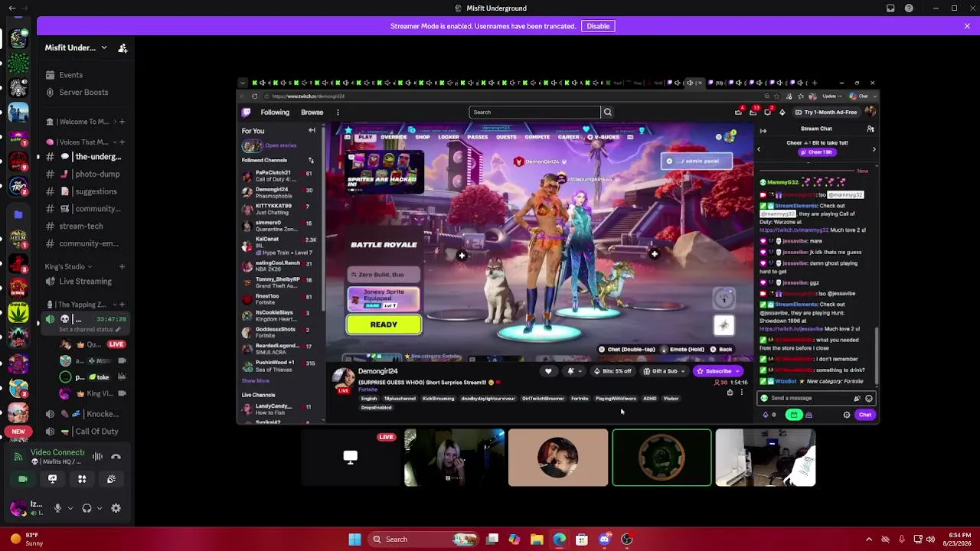Open the photo-dump channel
Image resolution: width=980 pixels, height=551 pixels.
click(86, 174)
